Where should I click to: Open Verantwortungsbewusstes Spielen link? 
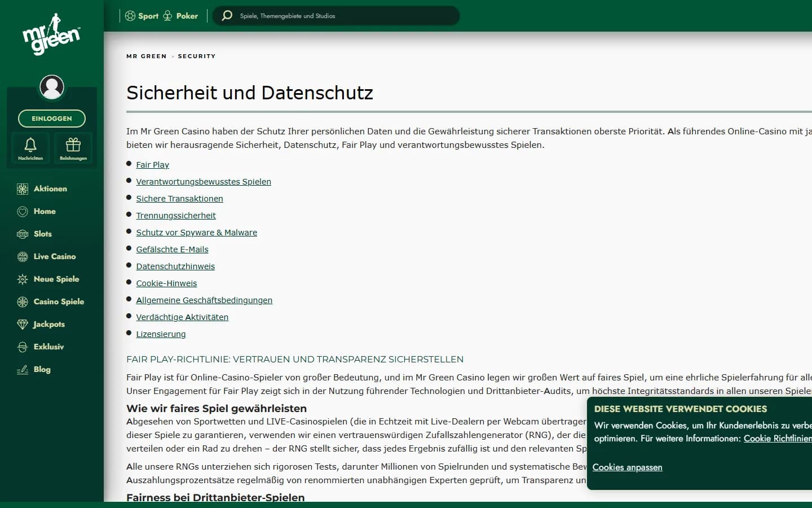(204, 182)
